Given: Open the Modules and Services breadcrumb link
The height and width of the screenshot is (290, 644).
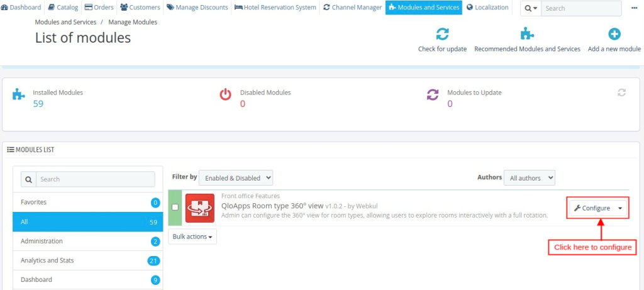Looking at the screenshot, I should (65, 22).
